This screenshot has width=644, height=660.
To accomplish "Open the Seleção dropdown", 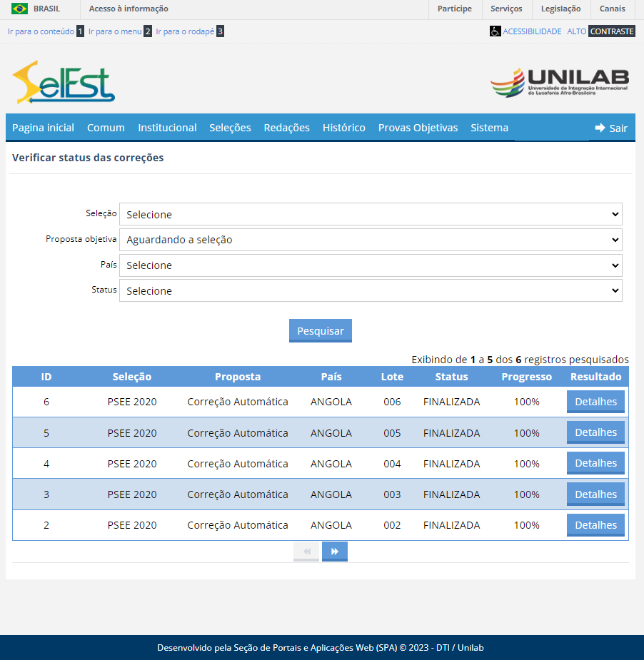I will [x=371, y=214].
